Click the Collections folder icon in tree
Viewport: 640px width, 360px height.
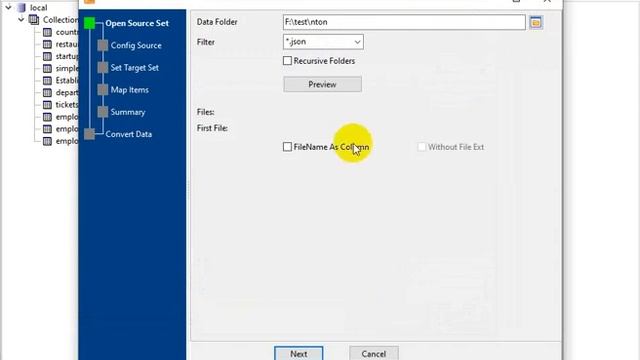point(34,20)
